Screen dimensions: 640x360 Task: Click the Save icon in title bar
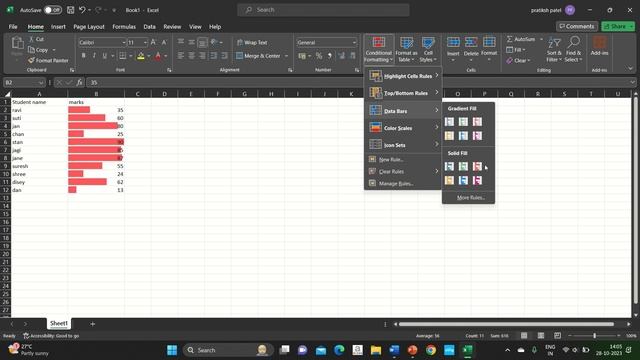point(70,10)
